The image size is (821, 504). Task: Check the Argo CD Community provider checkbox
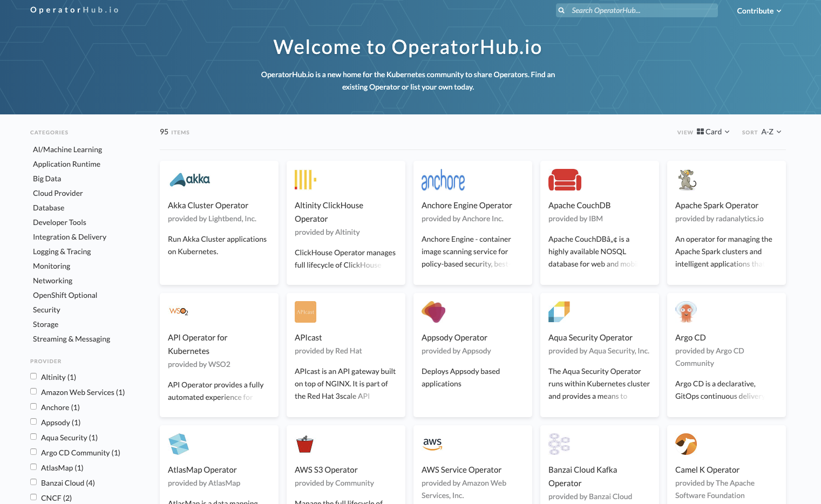[x=33, y=452]
